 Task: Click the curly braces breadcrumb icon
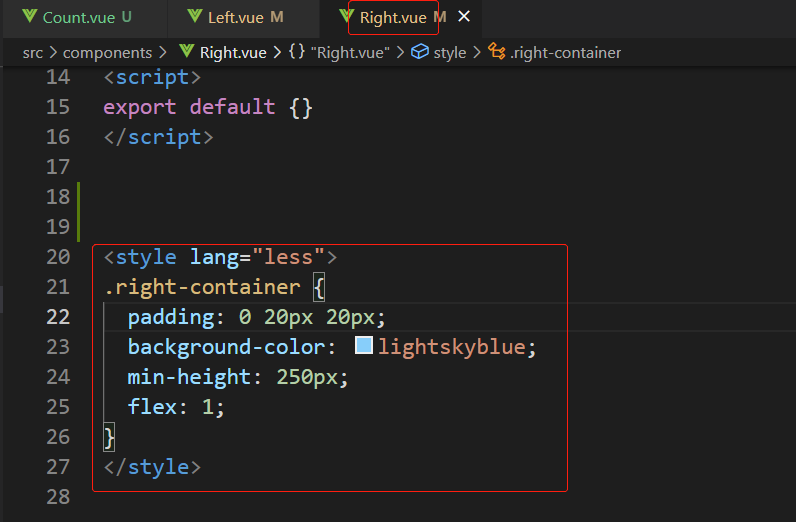click(x=297, y=52)
